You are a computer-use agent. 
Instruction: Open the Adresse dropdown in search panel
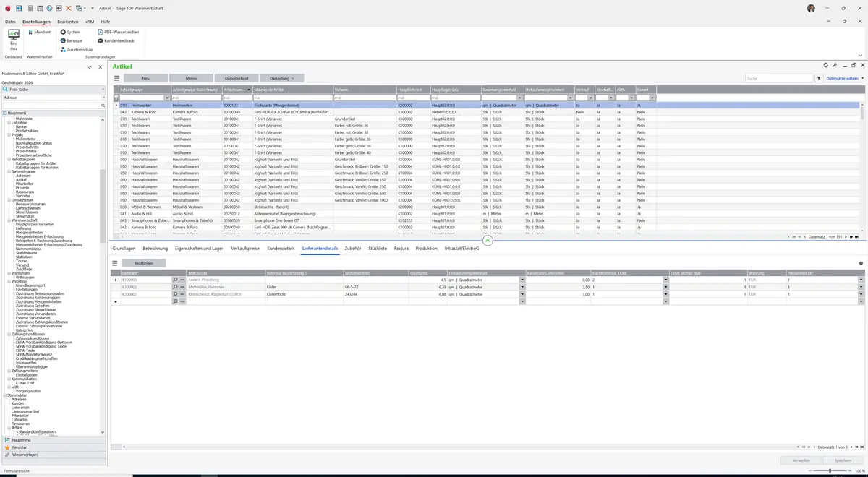point(103,97)
